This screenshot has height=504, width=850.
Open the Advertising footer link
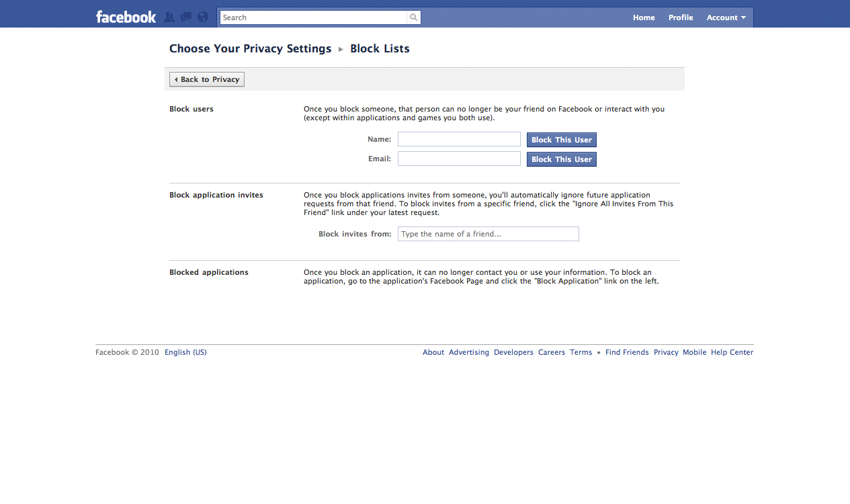click(469, 352)
